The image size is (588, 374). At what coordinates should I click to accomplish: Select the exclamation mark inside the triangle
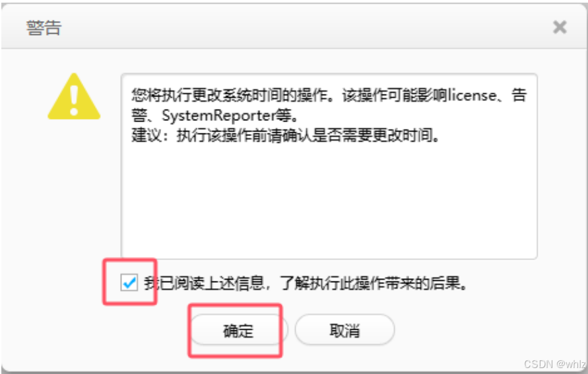pyautogui.click(x=74, y=100)
